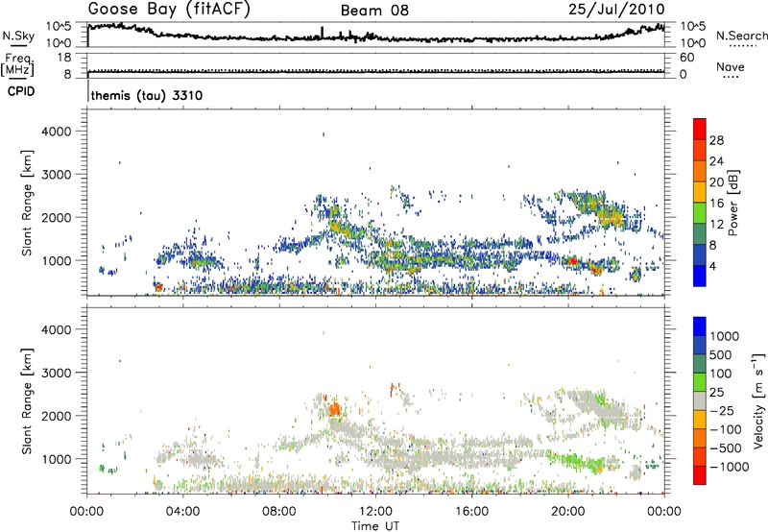Click "Slant Range [km]" label of power panel

point(27,203)
